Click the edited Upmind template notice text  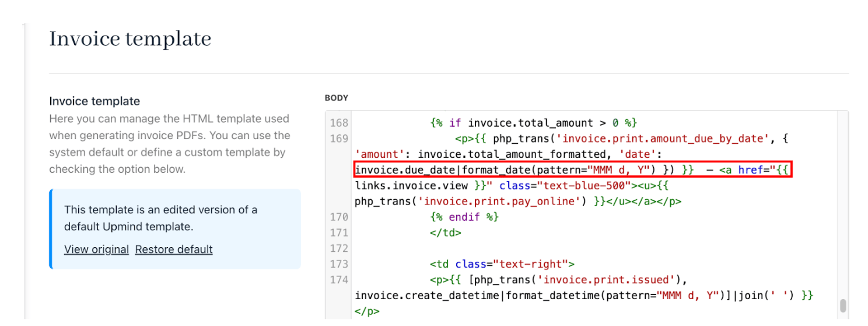tap(161, 218)
